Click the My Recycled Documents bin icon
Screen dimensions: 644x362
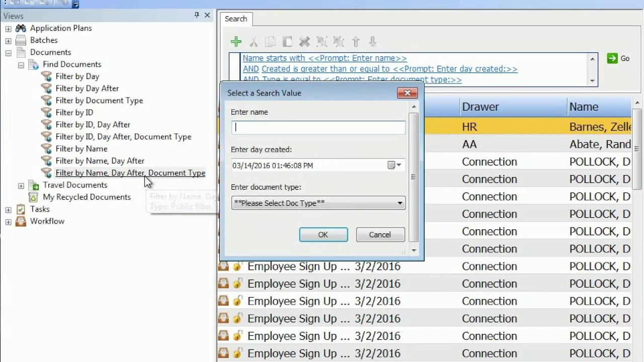pyautogui.click(x=33, y=197)
